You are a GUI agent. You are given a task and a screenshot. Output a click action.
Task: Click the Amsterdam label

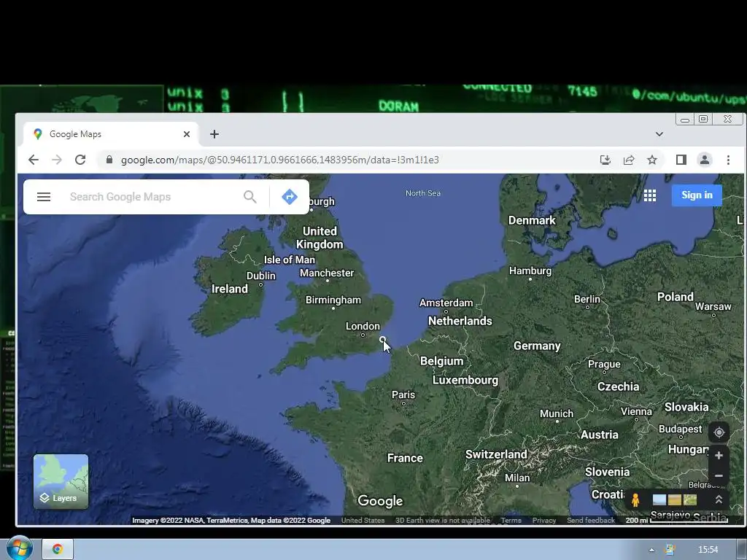[x=446, y=303]
